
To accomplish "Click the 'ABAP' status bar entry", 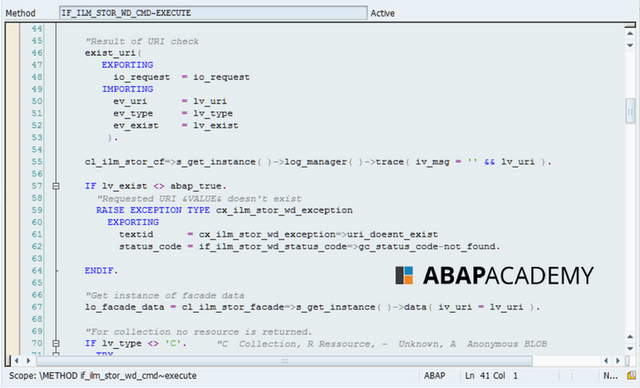I will [434, 375].
